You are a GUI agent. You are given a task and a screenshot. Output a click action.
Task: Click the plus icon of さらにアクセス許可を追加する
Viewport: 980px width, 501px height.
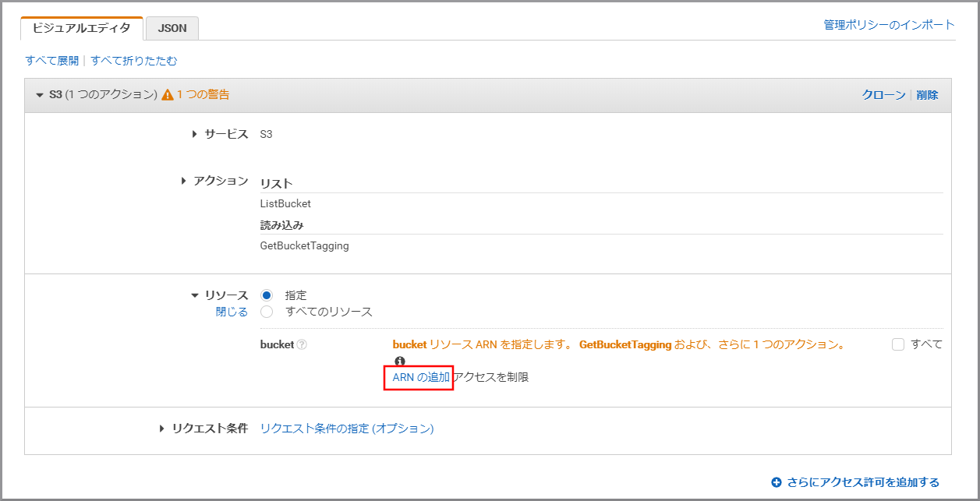pos(777,482)
